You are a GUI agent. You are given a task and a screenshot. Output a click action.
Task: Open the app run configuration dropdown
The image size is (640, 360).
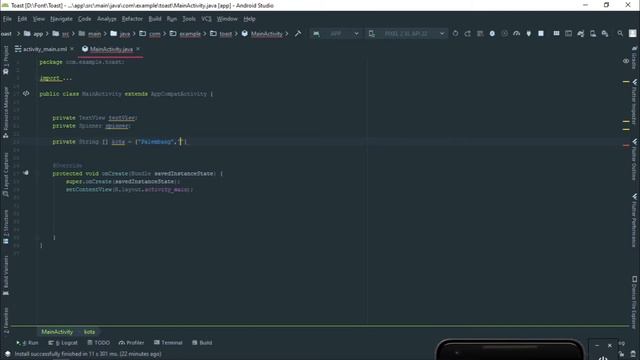(336, 33)
